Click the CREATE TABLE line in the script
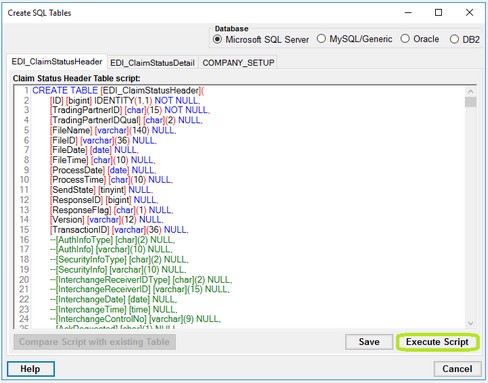Screen dimensions: 488x383 click(118, 90)
